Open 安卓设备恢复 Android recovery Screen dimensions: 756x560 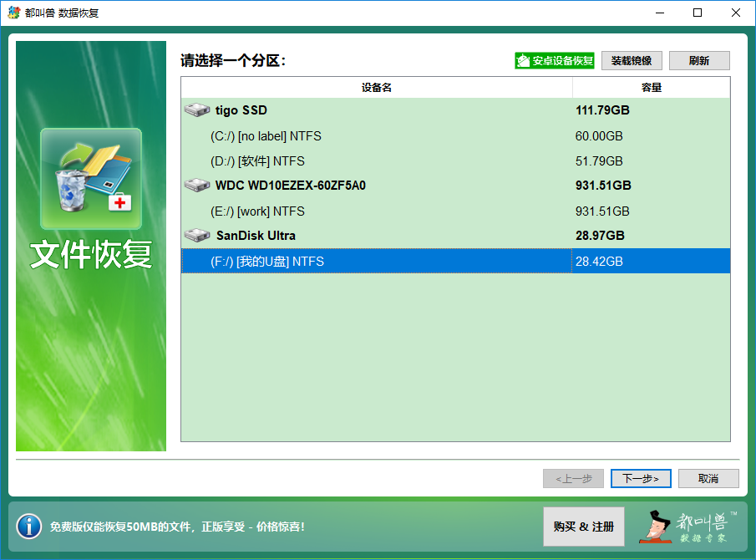point(555,61)
